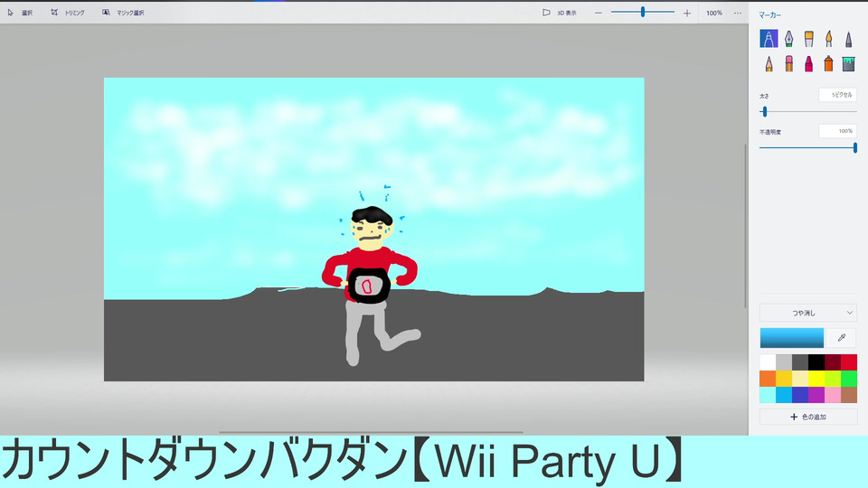The height and width of the screenshot is (488, 868).
Task: Zoom out with the minus icon
Action: [598, 13]
